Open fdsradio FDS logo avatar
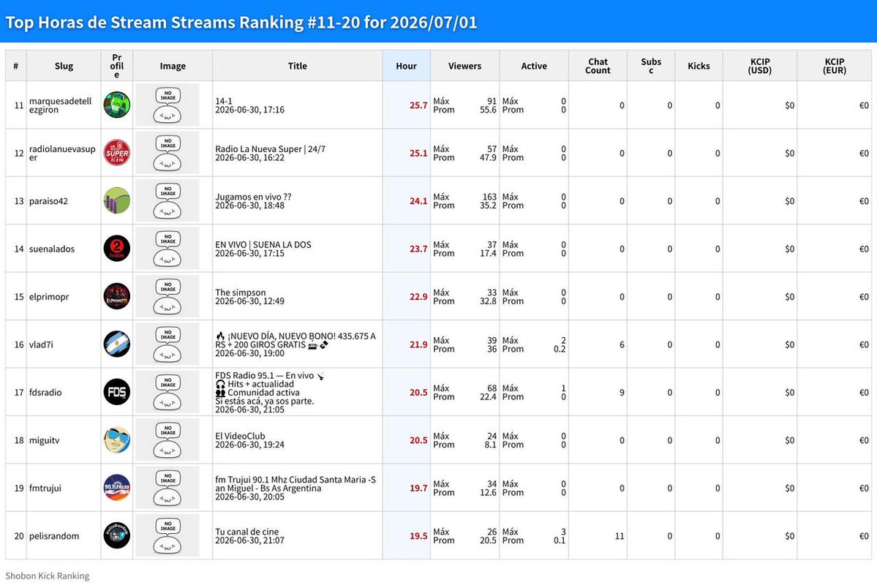The image size is (877, 588). pyautogui.click(x=117, y=392)
